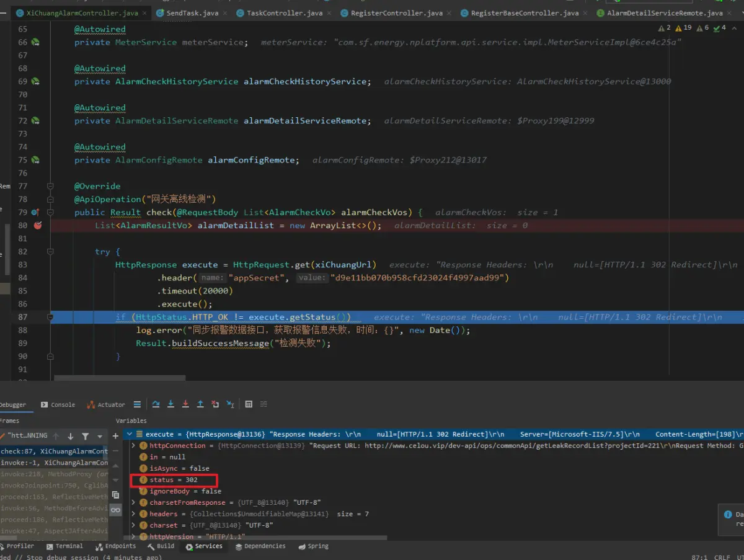Expand the charset variable node
Screen dimensions: 744x560
(133, 525)
